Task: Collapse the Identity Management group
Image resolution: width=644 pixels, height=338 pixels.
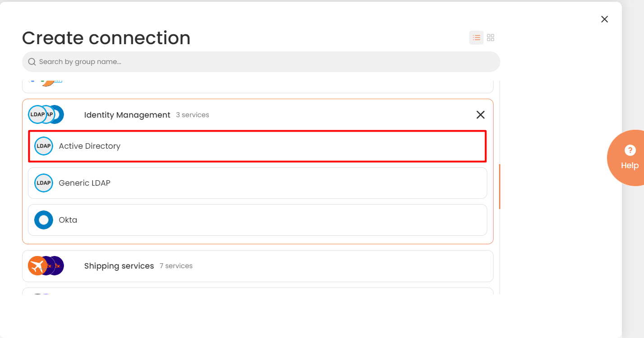Action: pos(481,115)
